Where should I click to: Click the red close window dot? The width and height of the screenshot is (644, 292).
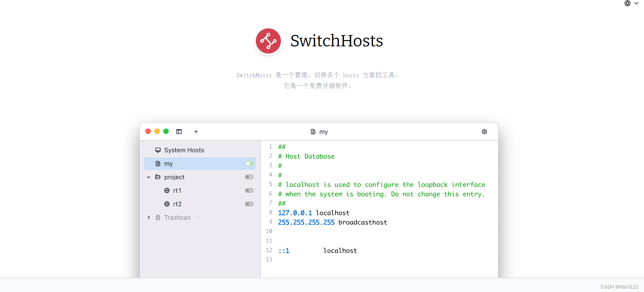click(x=148, y=131)
